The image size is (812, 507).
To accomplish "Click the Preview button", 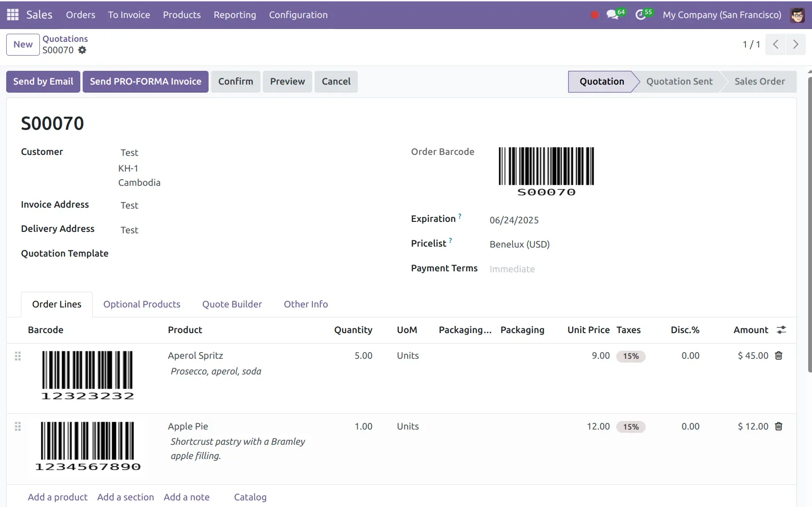I will [287, 81].
